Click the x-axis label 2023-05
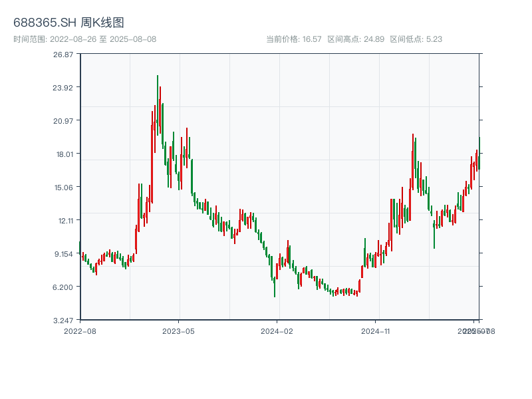Viewport: 532px width, 399px height. [x=178, y=331]
